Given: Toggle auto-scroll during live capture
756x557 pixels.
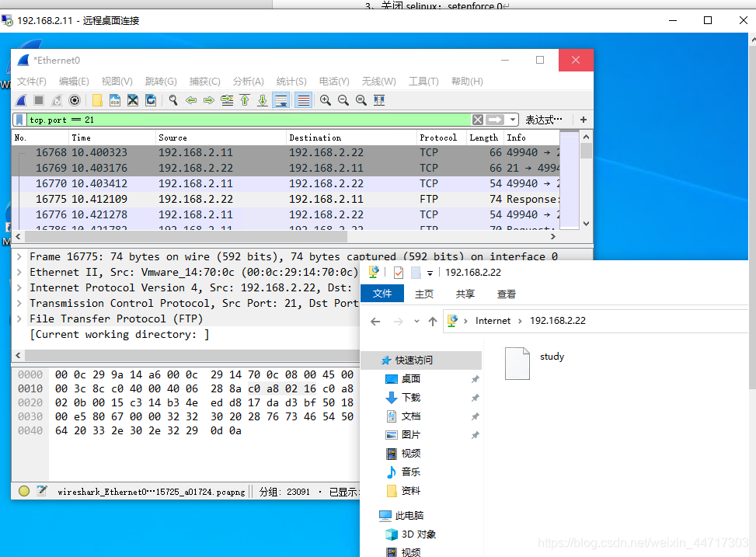Looking at the screenshot, I should [280, 100].
